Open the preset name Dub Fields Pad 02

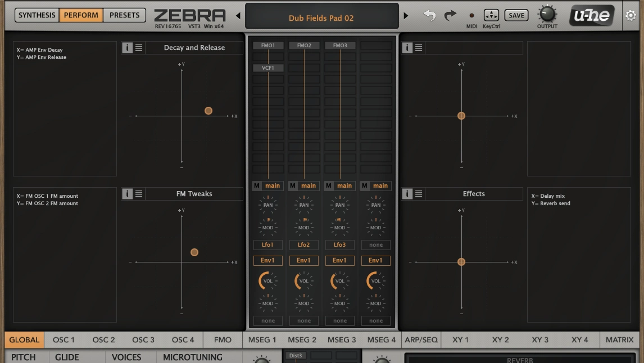[x=321, y=18]
